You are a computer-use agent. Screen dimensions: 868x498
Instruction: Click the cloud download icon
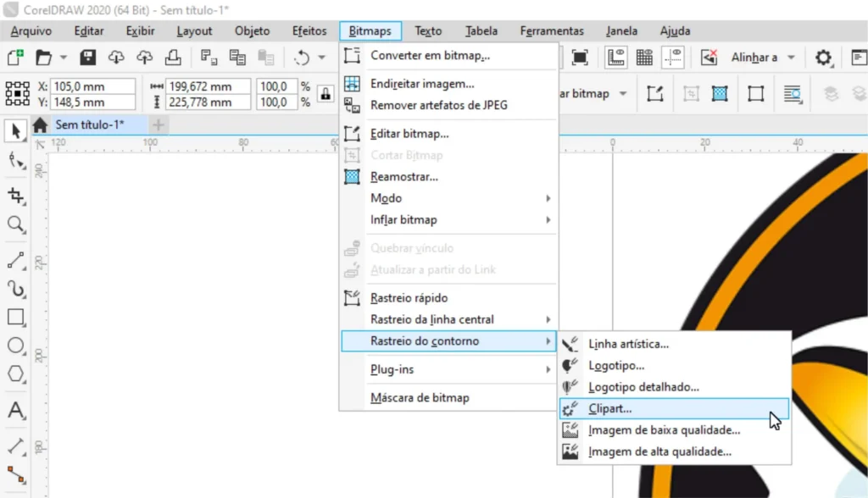116,57
